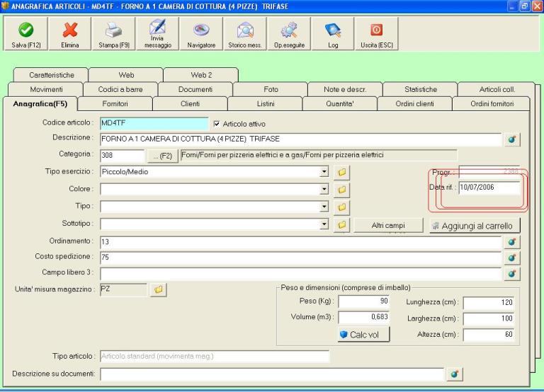Click the Data rif. date field
This screenshot has width=544, height=392.
[x=489, y=188]
